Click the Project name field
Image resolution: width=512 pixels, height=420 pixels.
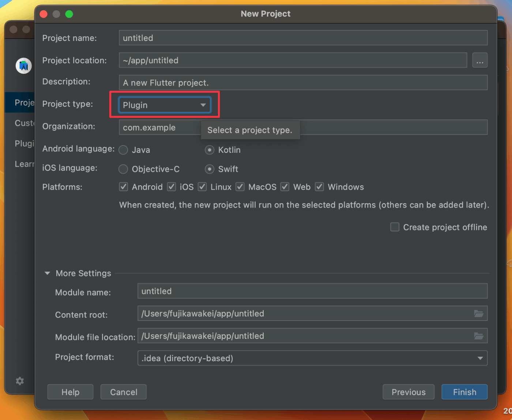(303, 38)
